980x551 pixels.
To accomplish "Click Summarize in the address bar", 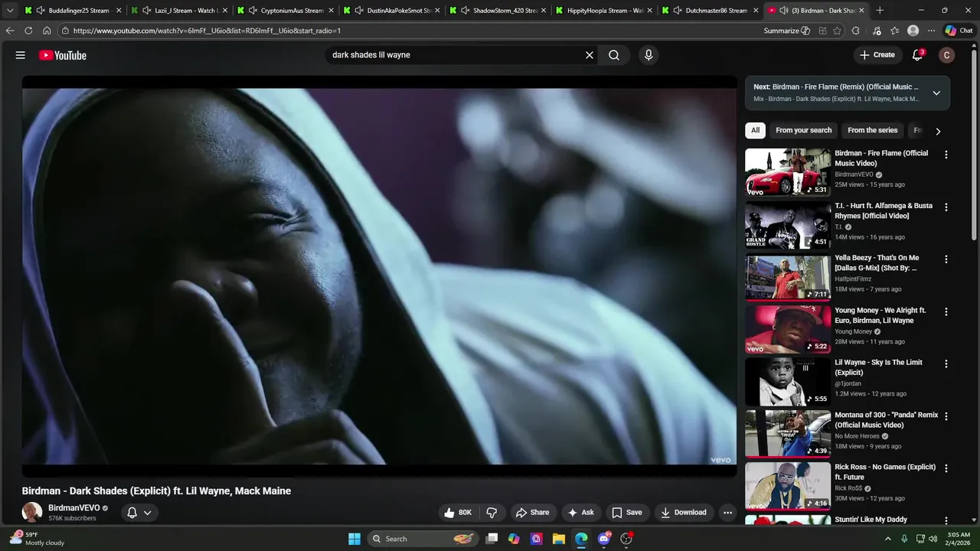I will [x=786, y=31].
